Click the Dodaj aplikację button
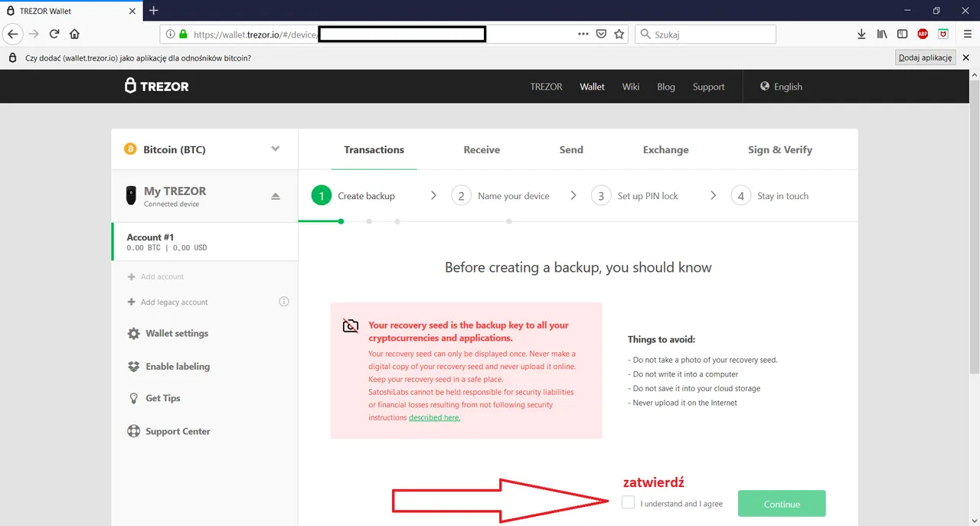Viewport: 980px width, 526px height. tap(926, 57)
